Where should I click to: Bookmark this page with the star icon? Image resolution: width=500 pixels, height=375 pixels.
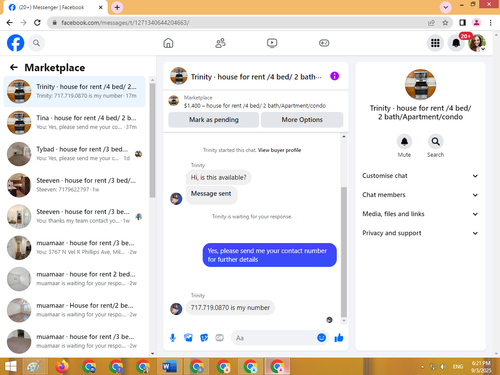[x=445, y=23]
